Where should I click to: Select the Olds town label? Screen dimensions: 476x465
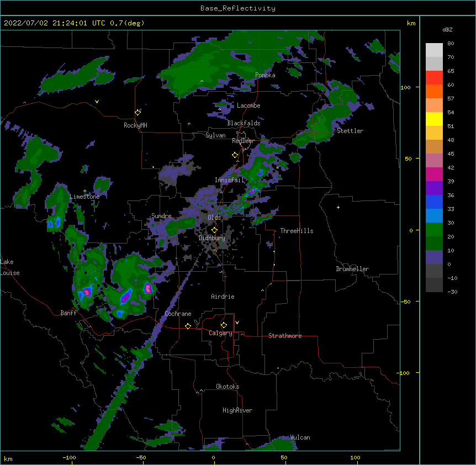214,218
